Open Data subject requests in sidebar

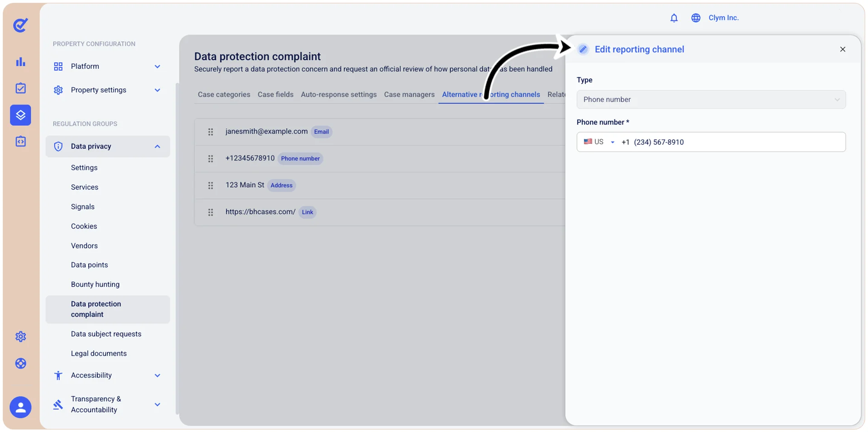(x=106, y=334)
